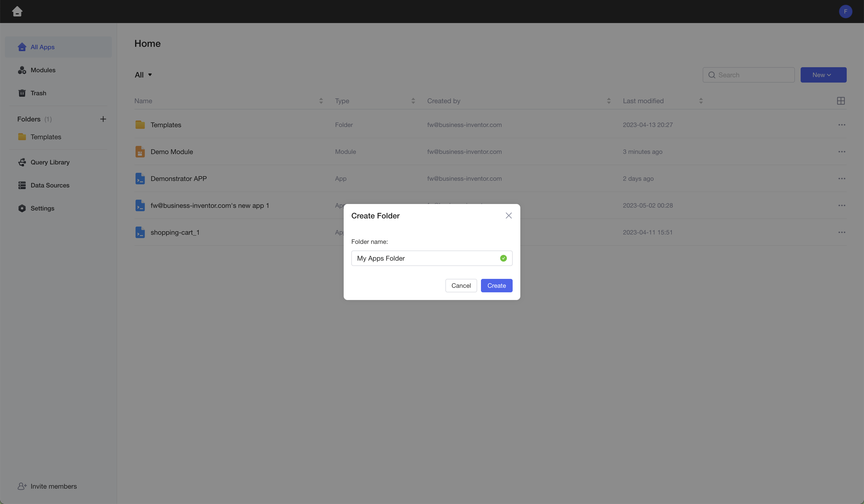
Task: Click the Folder name input field
Action: [425, 258]
